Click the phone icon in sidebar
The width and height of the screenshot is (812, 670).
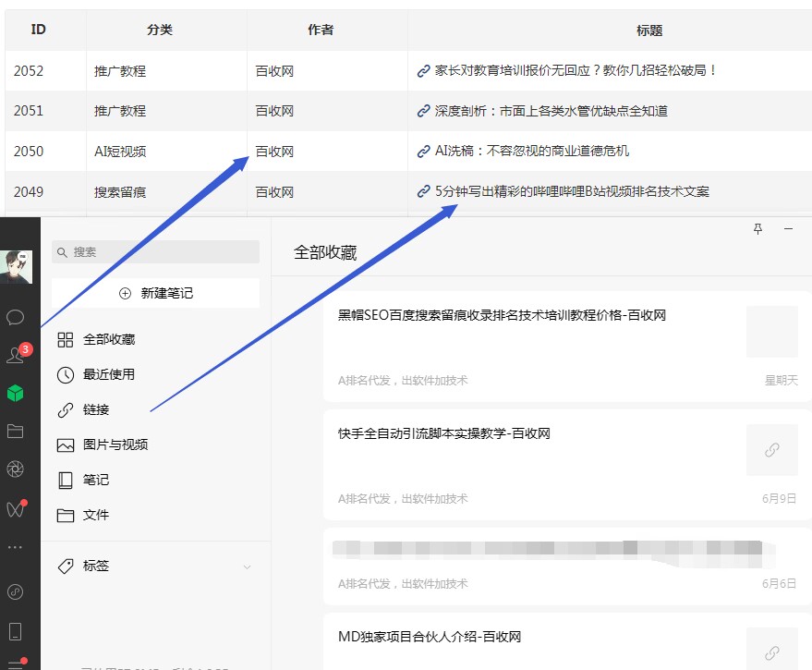coord(15,632)
